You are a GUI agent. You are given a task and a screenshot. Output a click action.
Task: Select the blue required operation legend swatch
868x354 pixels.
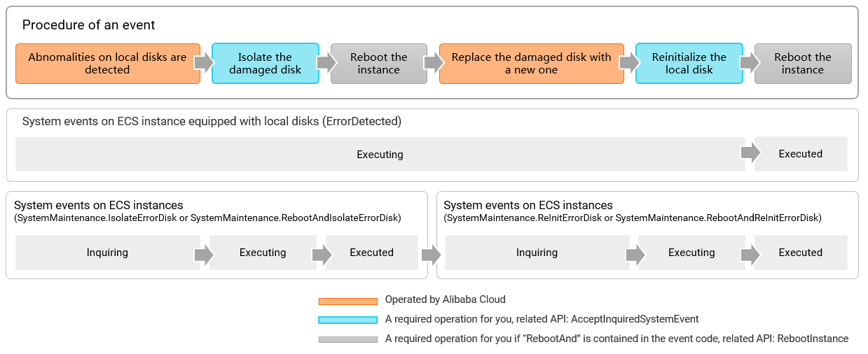(x=348, y=320)
